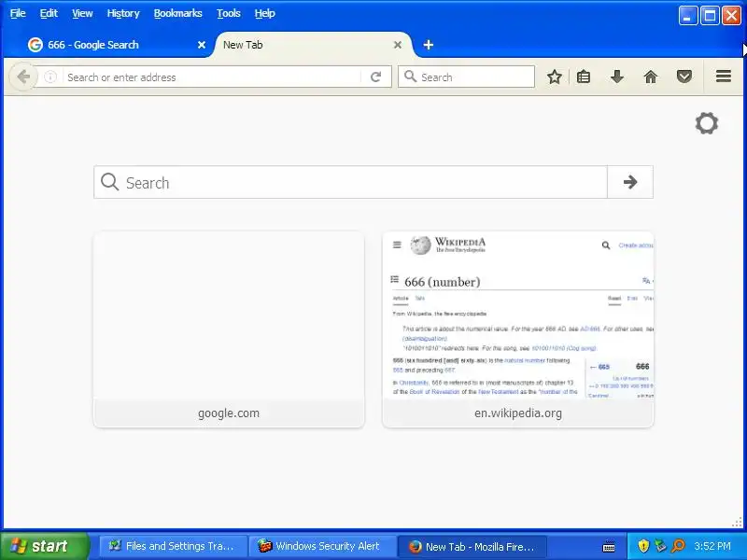Open the hamburger menu
Viewport: 747px width, 560px height.
[x=723, y=77]
